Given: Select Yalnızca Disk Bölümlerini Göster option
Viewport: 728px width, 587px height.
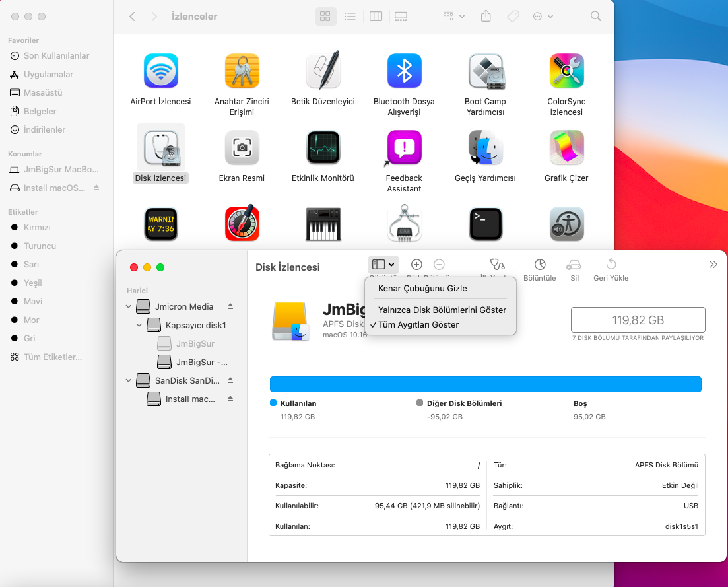Looking at the screenshot, I should (x=442, y=310).
